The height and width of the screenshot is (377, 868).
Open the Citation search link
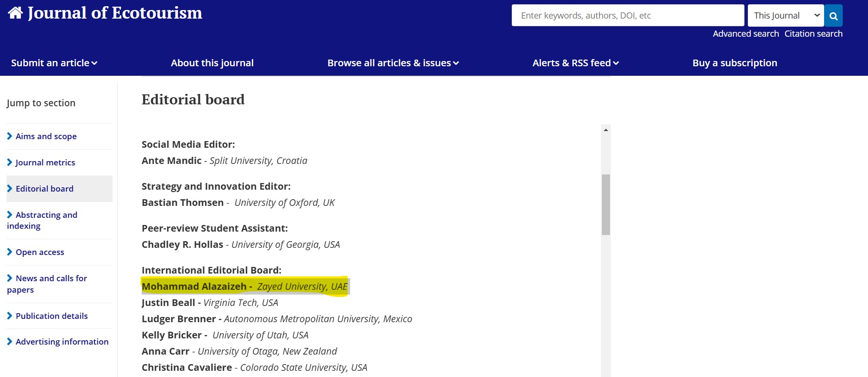813,34
